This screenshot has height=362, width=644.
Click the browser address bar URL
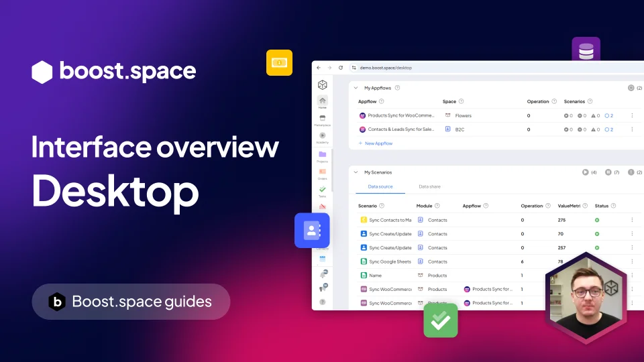coord(386,68)
